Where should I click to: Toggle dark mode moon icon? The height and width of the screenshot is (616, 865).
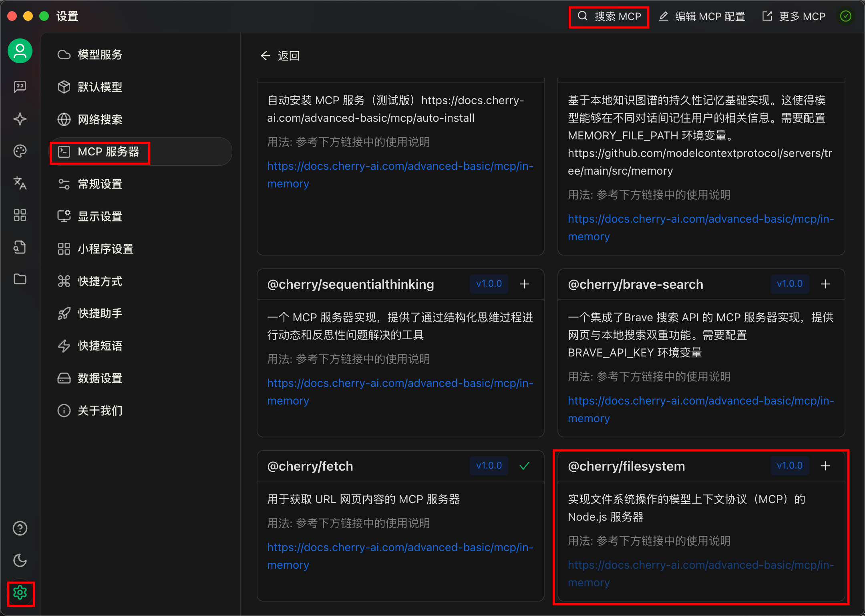(20, 560)
